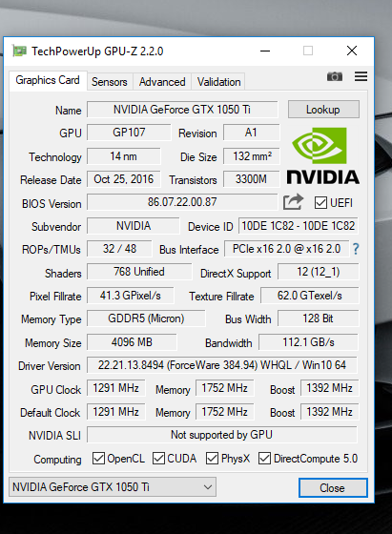Screen dimensions: 392x534
Task: Click the Default Clock row Boost 1392 MHz field
Action: coord(329,412)
